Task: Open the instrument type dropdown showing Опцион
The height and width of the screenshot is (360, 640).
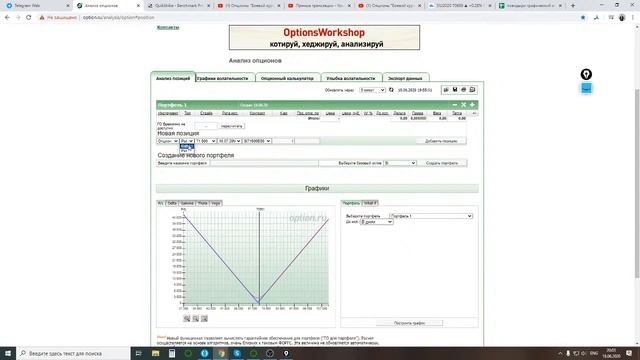Action: point(168,141)
